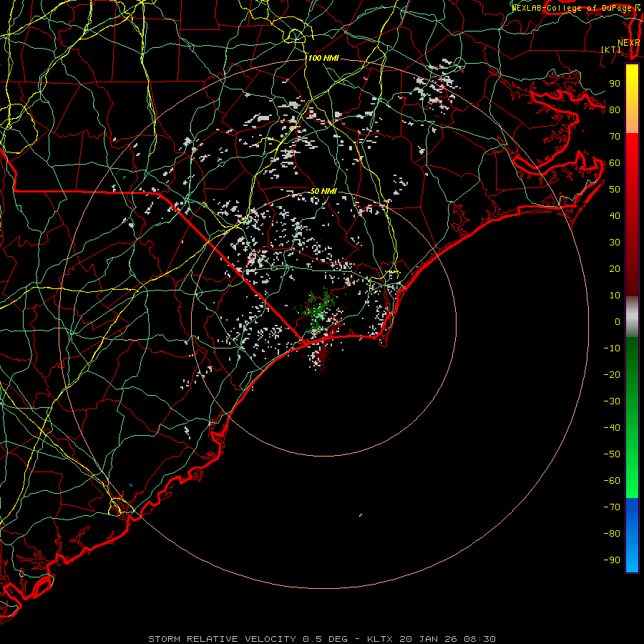The image size is (644, 644).
Task: Click the "60" value on the velocity scale
Action: point(615,163)
